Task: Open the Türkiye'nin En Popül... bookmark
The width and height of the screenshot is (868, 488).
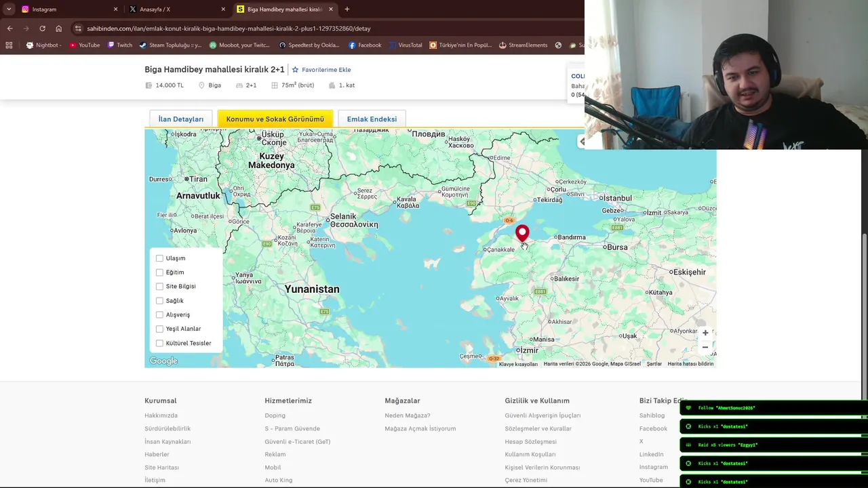Action: point(460,45)
